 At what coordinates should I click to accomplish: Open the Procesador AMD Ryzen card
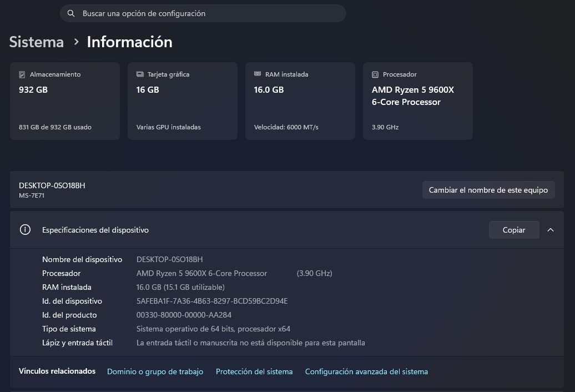point(418,101)
